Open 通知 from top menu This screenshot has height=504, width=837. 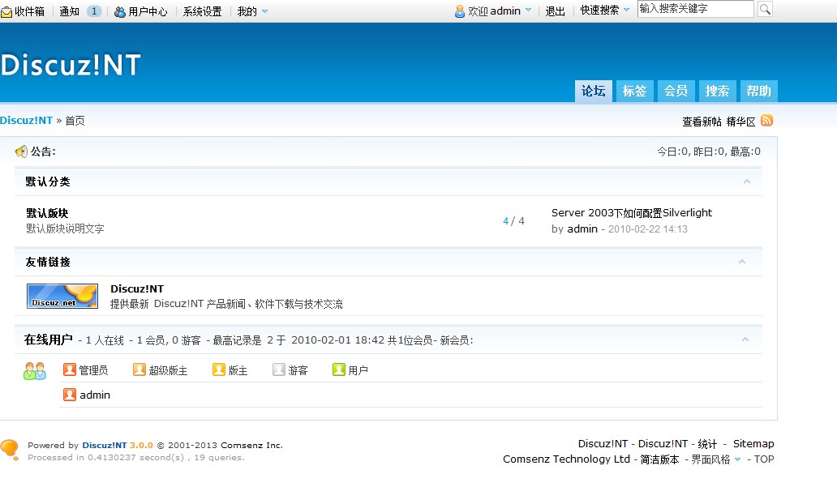click(70, 11)
